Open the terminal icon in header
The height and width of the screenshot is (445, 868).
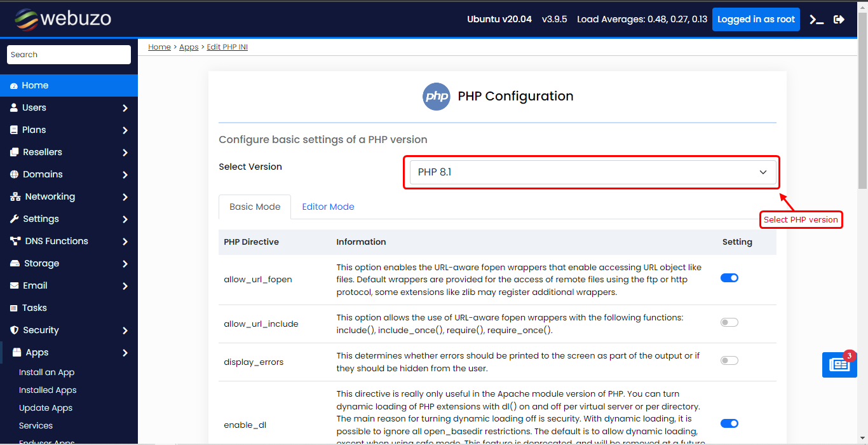(x=817, y=20)
